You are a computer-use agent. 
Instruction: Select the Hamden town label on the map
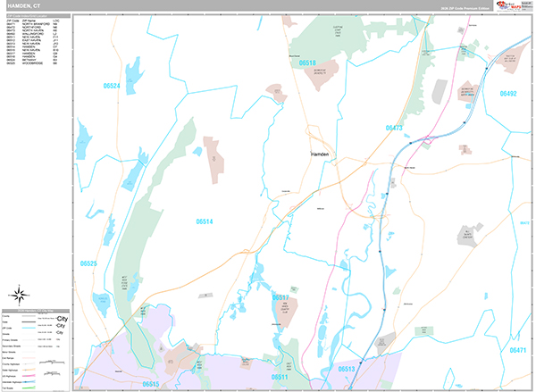click(x=322, y=154)
